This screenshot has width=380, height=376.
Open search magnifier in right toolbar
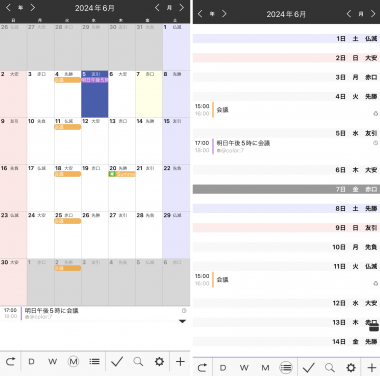click(x=330, y=368)
